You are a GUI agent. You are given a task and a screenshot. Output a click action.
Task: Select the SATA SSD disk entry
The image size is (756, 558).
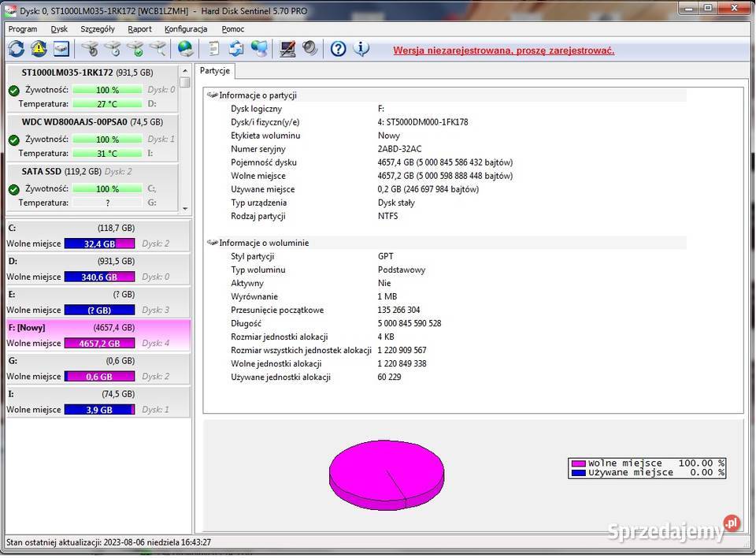pos(93,187)
